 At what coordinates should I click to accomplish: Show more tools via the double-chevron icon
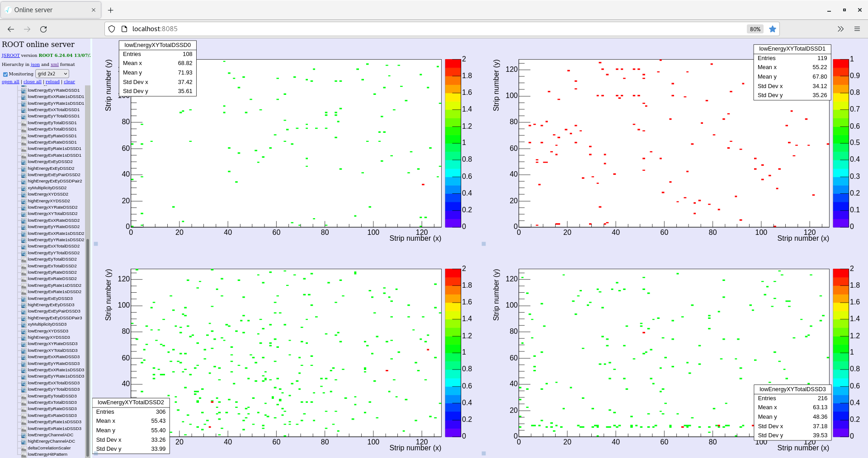[840, 29]
